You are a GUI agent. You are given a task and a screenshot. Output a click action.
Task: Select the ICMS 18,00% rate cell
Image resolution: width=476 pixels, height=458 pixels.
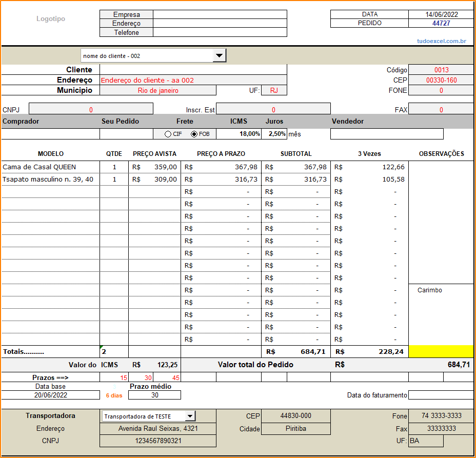click(x=239, y=134)
